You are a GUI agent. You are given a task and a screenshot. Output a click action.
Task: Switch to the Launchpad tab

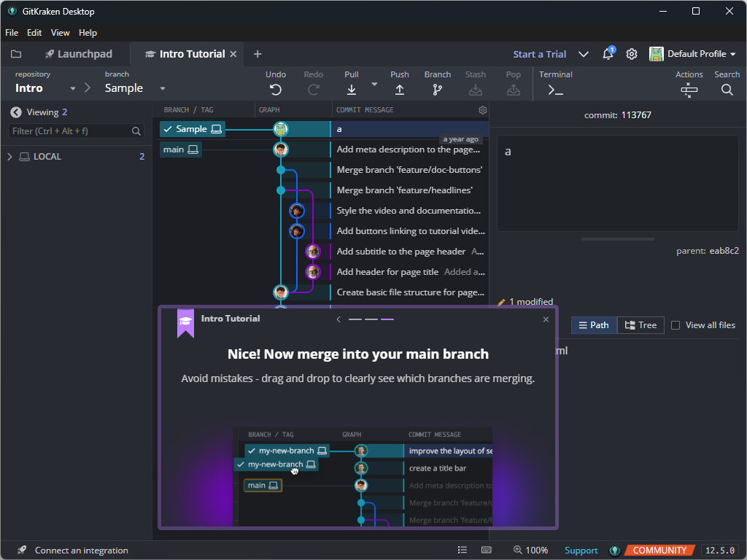click(x=79, y=54)
